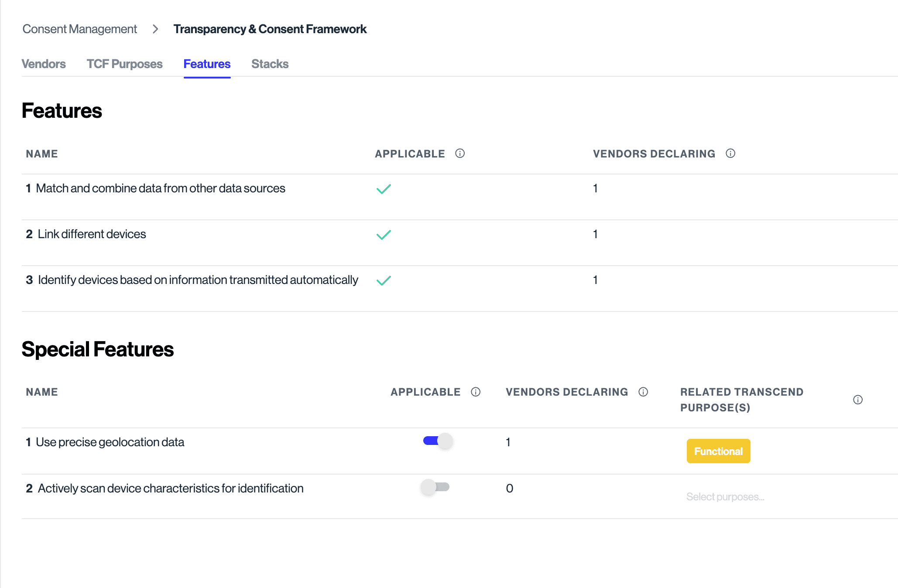Enable the Actively scan device characteristics toggle
The width and height of the screenshot is (898, 588).
435,488
